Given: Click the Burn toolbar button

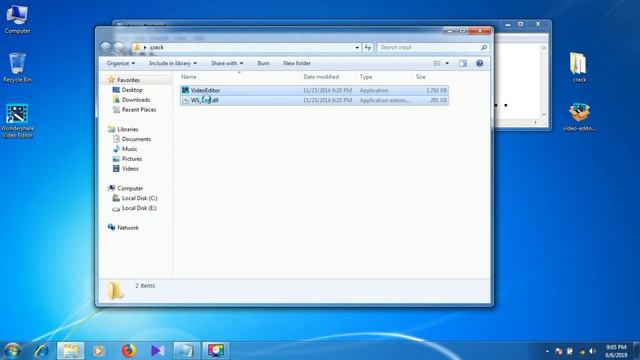Looking at the screenshot, I should coord(263,63).
